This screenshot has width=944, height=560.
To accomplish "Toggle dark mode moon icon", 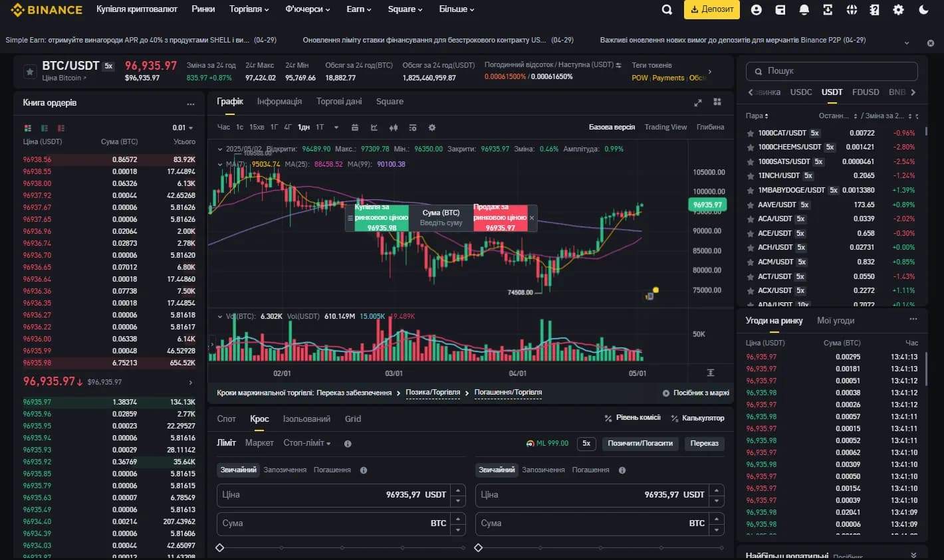I will coord(923,9).
